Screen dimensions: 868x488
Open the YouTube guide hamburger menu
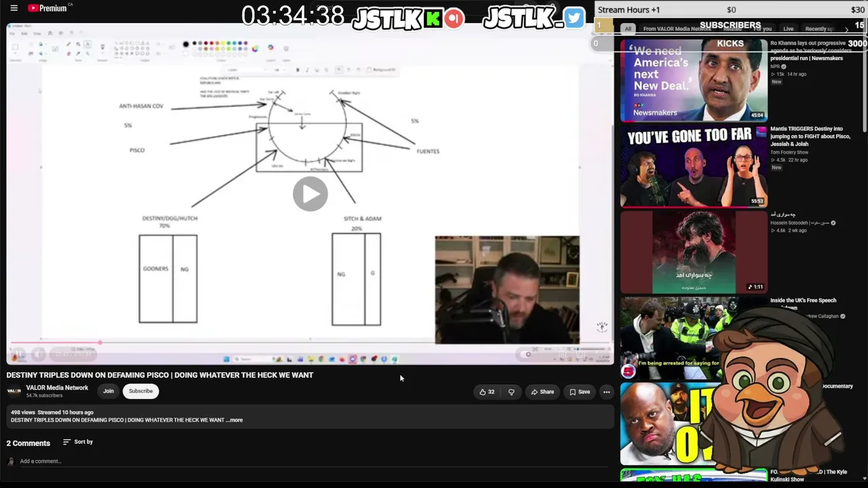14,8
